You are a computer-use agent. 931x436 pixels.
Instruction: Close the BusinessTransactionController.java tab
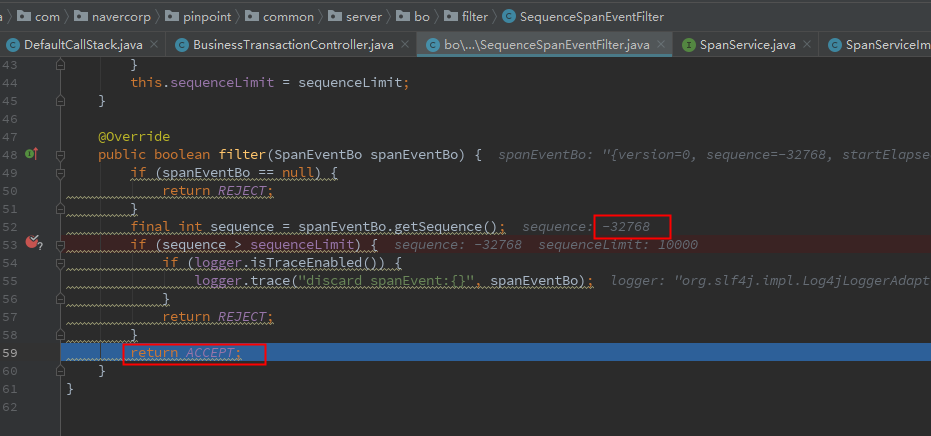[405, 45]
